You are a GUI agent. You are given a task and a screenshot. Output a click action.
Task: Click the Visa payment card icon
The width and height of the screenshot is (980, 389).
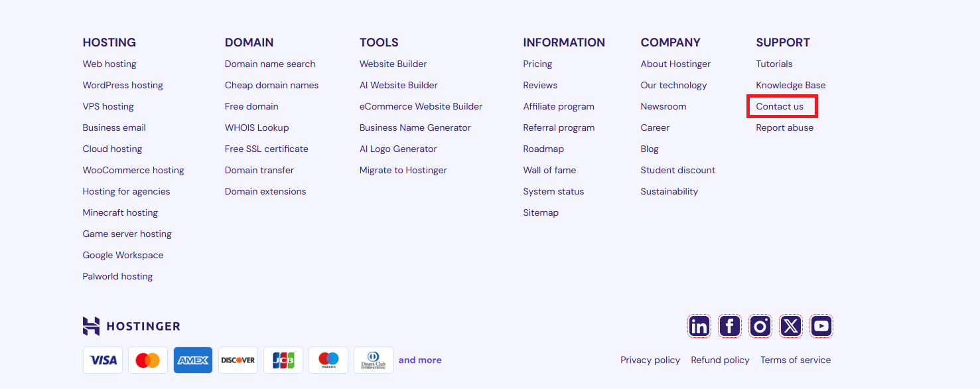point(103,360)
